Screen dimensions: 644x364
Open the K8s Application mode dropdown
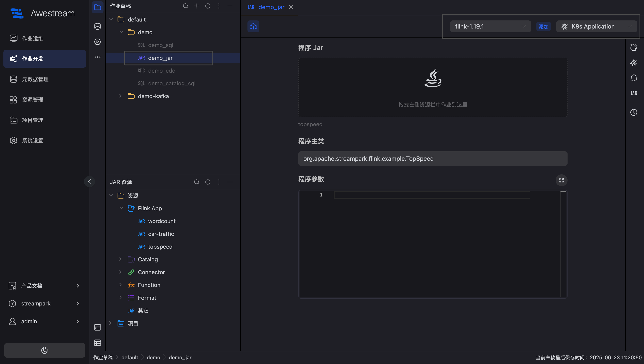596,26
